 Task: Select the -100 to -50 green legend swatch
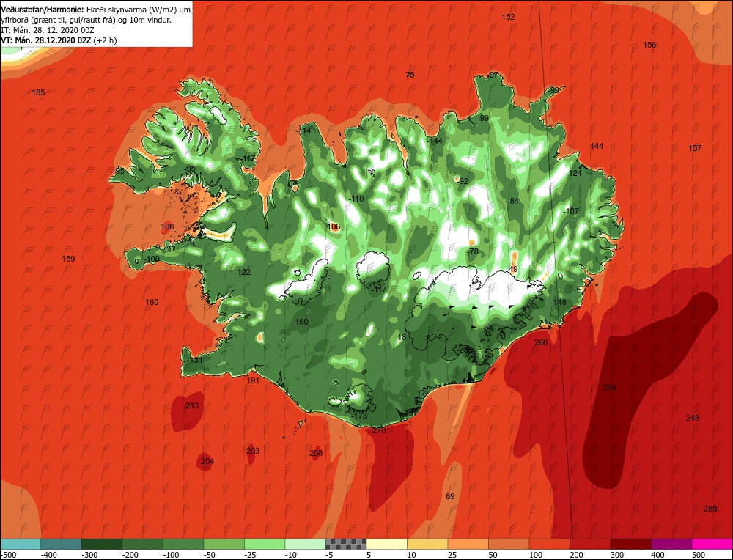point(183,544)
